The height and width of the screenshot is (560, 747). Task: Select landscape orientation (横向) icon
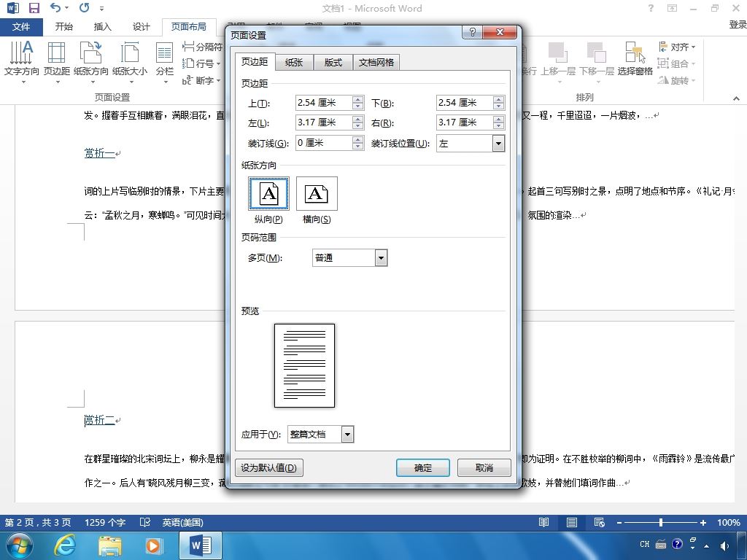click(x=317, y=193)
